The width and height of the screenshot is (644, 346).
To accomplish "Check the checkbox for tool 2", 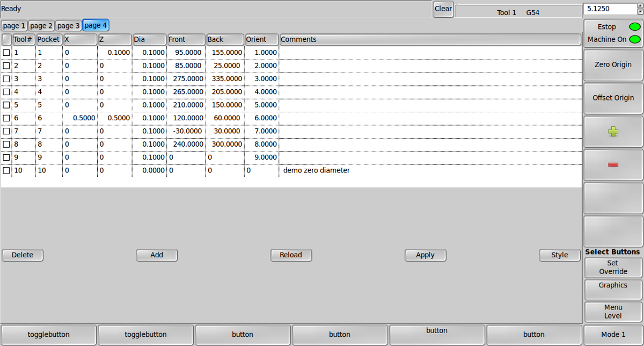I will 6,66.
